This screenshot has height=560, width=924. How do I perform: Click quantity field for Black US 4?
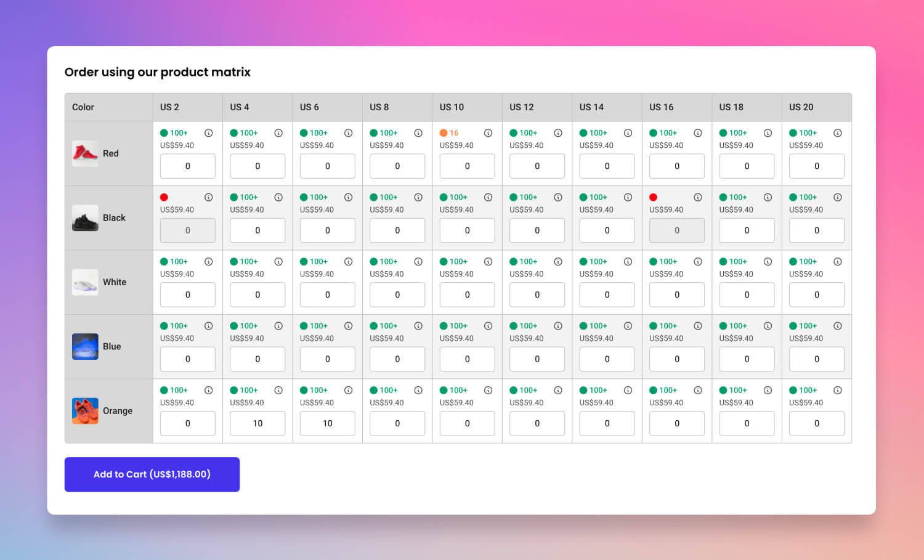click(x=257, y=230)
